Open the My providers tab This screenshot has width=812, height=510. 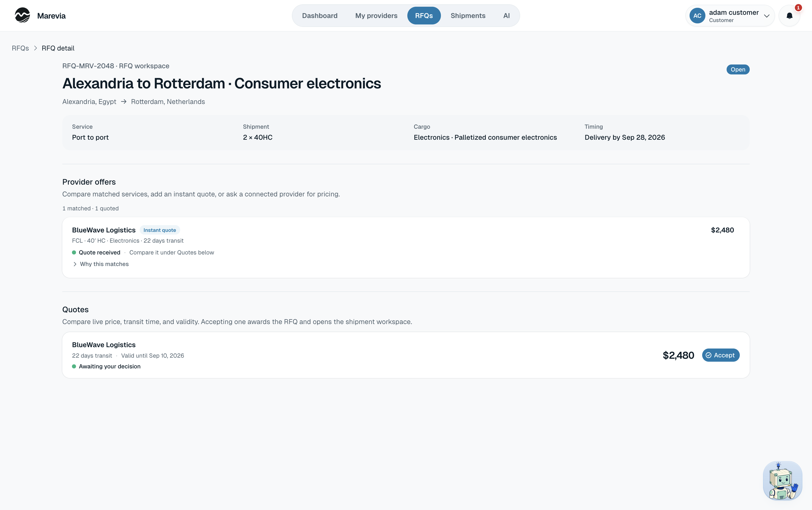pyautogui.click(x=376, y=16)
